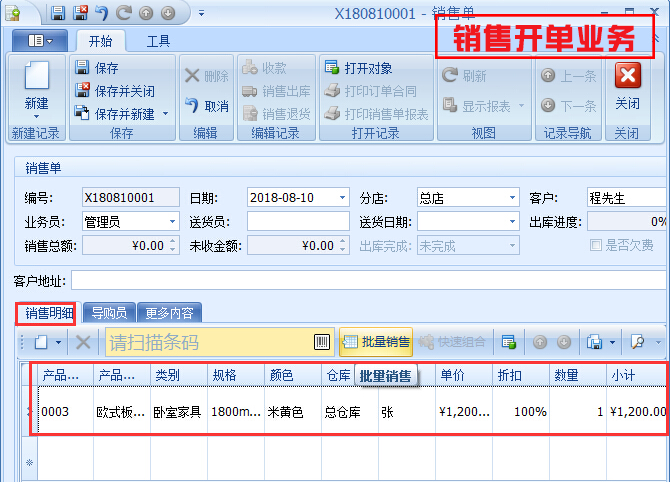Open the 业务员 salesperson dropdown
Viewport: 670px width, 482px height.
tap(172, 221)
